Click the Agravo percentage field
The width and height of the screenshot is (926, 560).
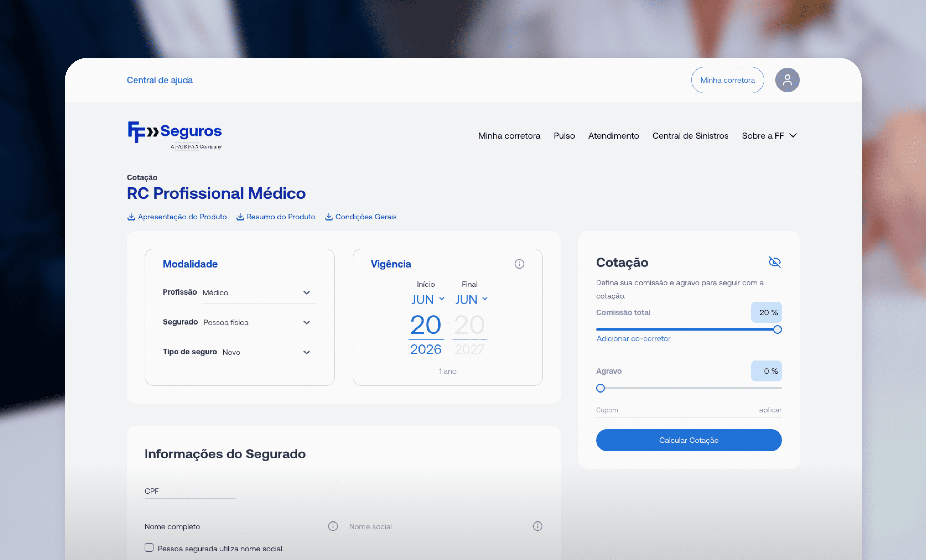pyautogui.click(x=766, y=371)
